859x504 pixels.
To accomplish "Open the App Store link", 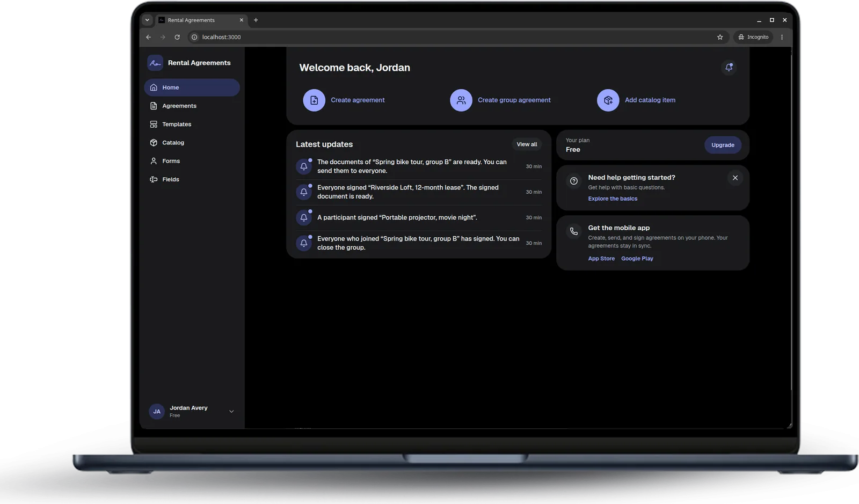I will pos(601,259).
